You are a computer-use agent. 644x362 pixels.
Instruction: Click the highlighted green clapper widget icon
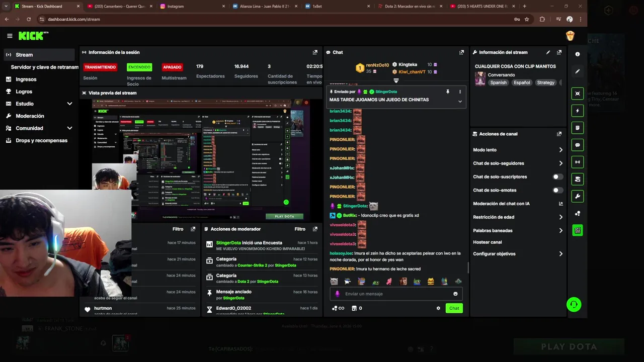click(578, 230)
